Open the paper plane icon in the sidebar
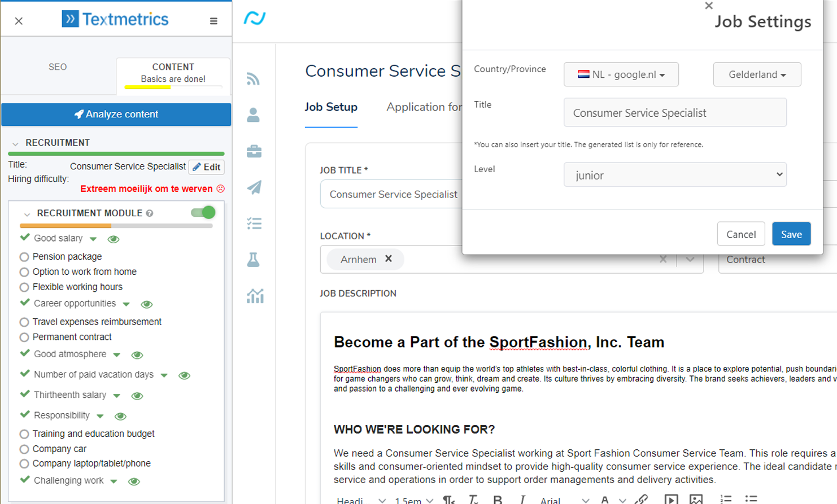Image resolution: width=837 pixels, height=504 pixels. (254, 187)
